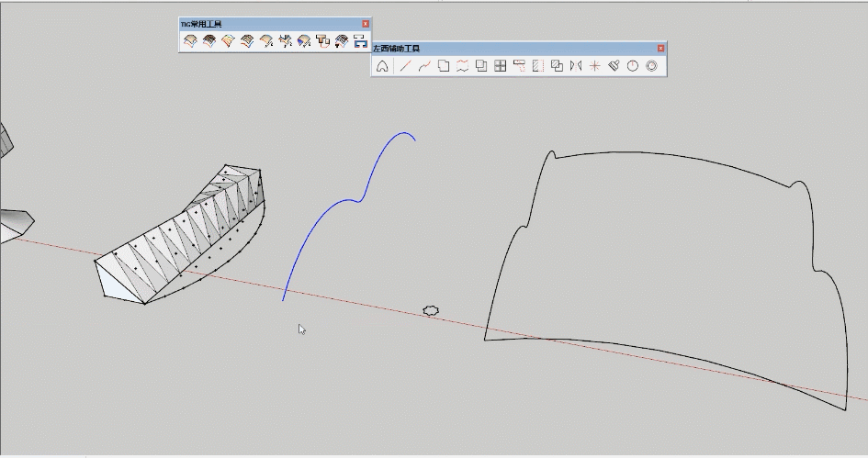Select the mirror triangles tool
This screenshot has width=868, height=458.
pos(576,66)
